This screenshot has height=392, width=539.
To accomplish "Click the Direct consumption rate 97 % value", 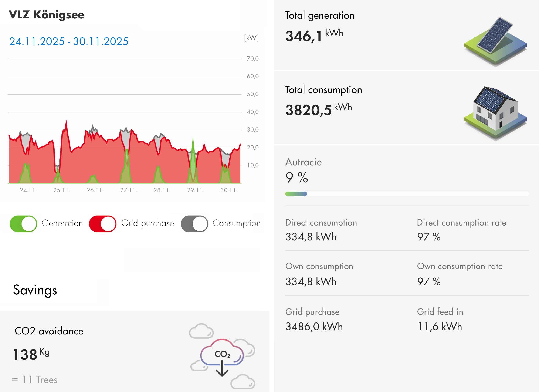I will pos(429,237).
